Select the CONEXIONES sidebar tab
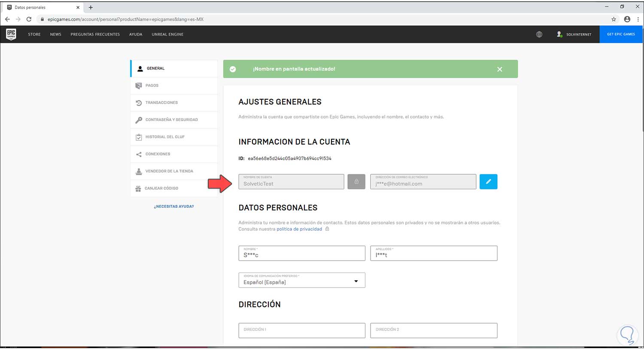Screen dimensions: 644x349 174,154
